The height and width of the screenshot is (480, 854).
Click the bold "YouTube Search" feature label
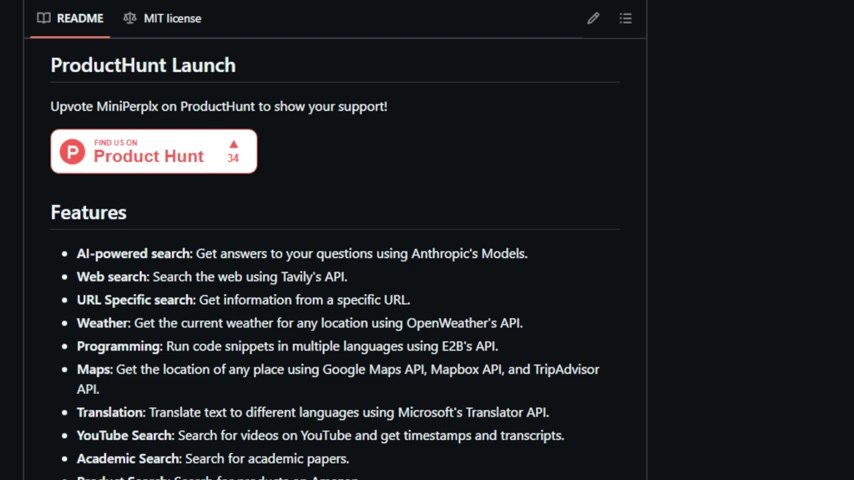125,435
